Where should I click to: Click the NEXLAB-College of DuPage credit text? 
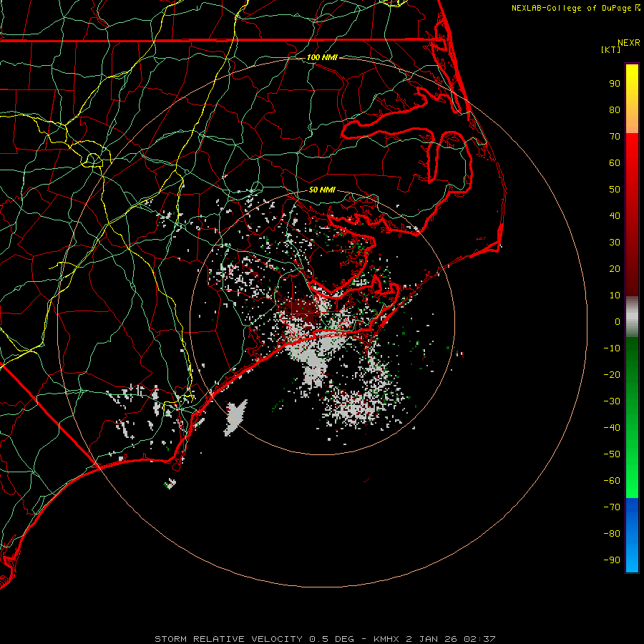pos(572,8)
